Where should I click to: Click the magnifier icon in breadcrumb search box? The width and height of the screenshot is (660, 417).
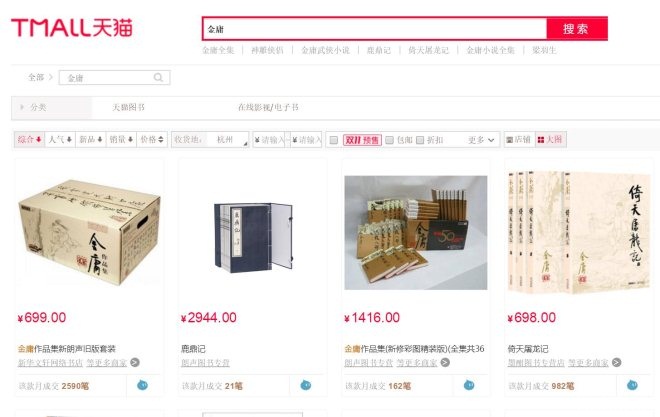click(158, 77)
